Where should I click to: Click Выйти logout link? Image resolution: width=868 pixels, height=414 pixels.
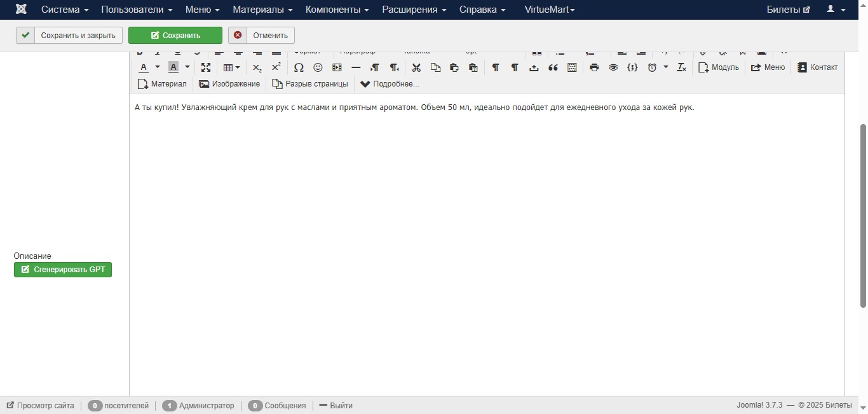coord(336,406)
